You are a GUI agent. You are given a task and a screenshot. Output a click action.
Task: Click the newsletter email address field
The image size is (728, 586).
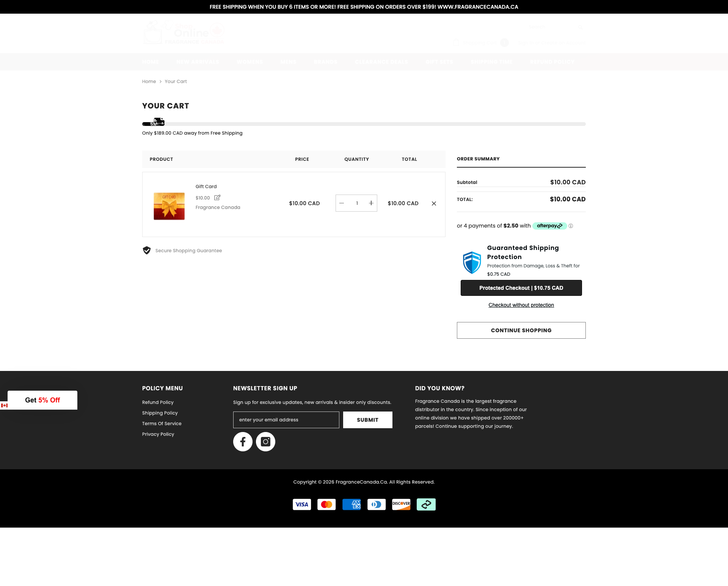tap(286, 420)
